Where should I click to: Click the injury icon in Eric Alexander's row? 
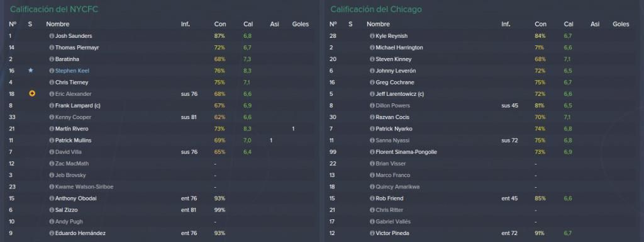[32, 94]
